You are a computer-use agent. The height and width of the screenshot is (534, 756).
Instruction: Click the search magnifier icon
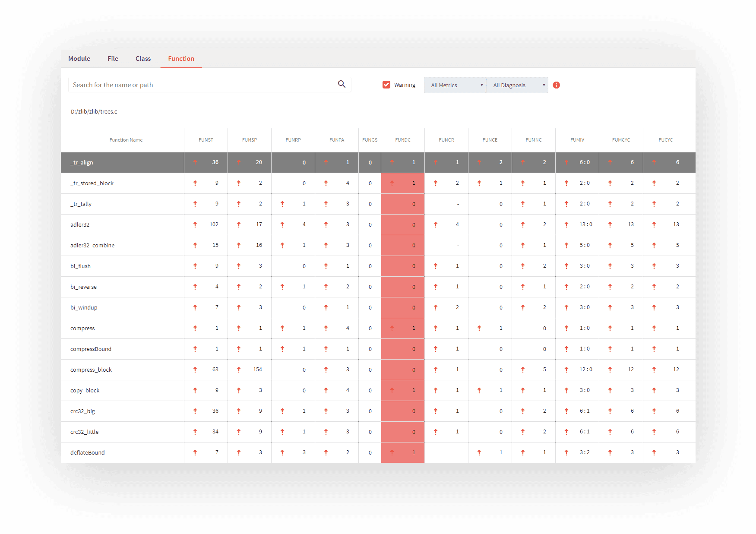(342, 84)
